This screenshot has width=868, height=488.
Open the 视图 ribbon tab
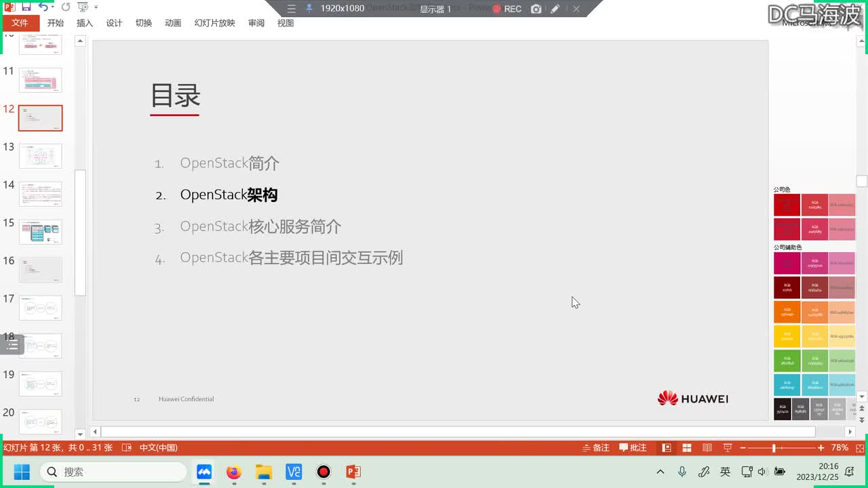[x=285, y=23]
